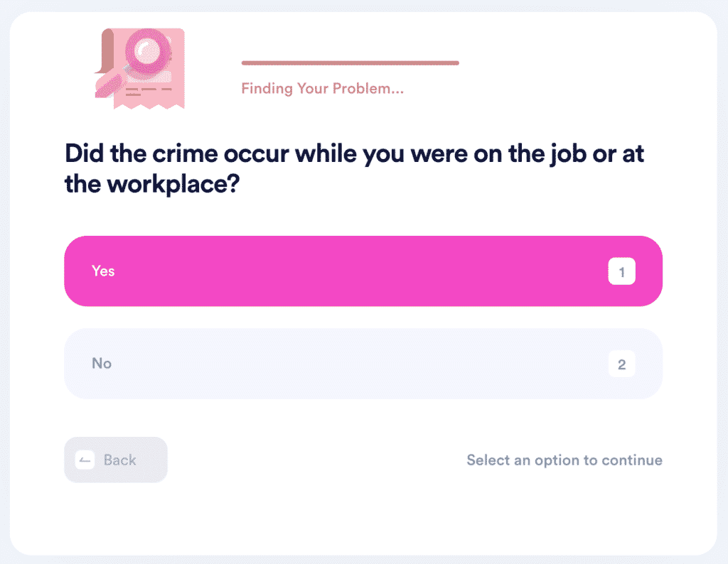
Task: Click the number 2 shortcut badge
Action: click(621, 364)
